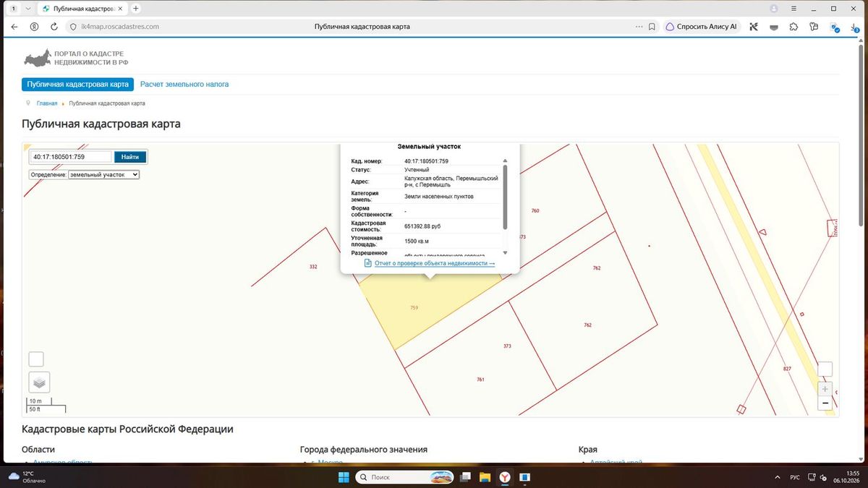868x488 pixels.
Task: Focus the cadastral number search field
Action: coord(71,157)
